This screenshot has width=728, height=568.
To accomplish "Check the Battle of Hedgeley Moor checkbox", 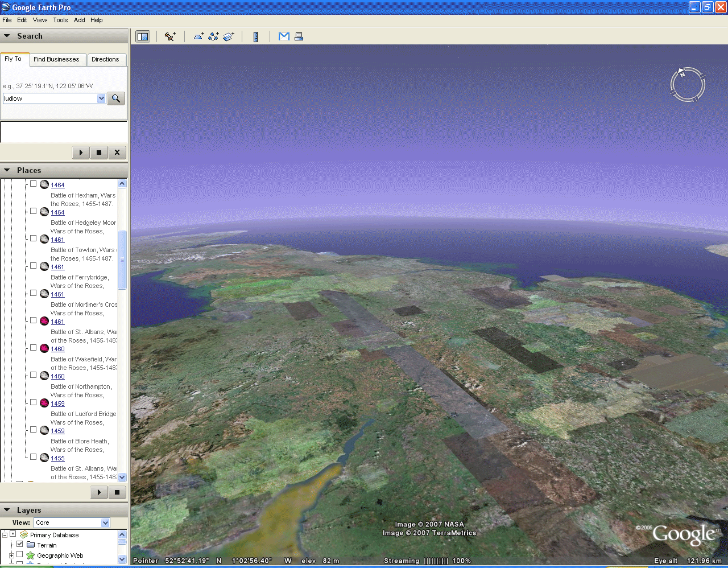I will pos(33,211).
